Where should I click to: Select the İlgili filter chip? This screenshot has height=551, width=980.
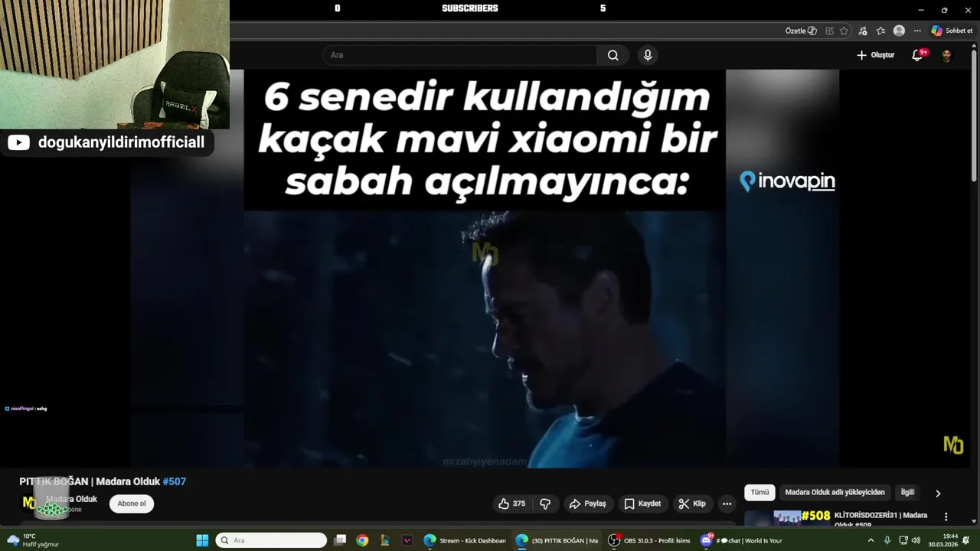pos(907,492)
